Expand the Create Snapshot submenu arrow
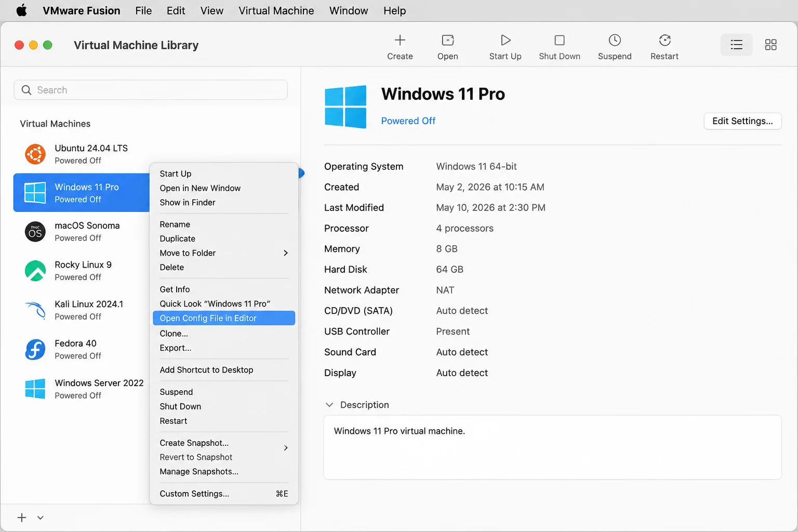The height and width of the screenshot is (532, 798). pos(286,448)
